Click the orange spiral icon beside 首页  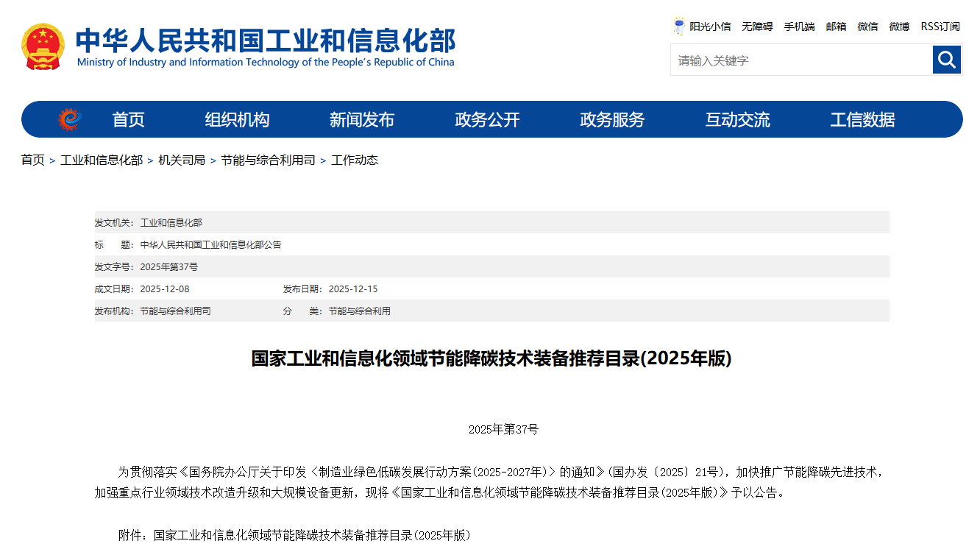coord(69,118)
